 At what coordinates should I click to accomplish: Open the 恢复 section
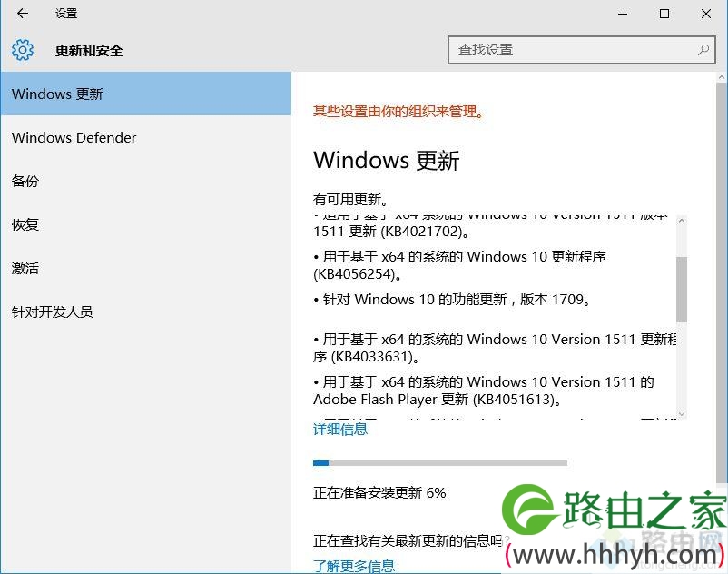146,224
